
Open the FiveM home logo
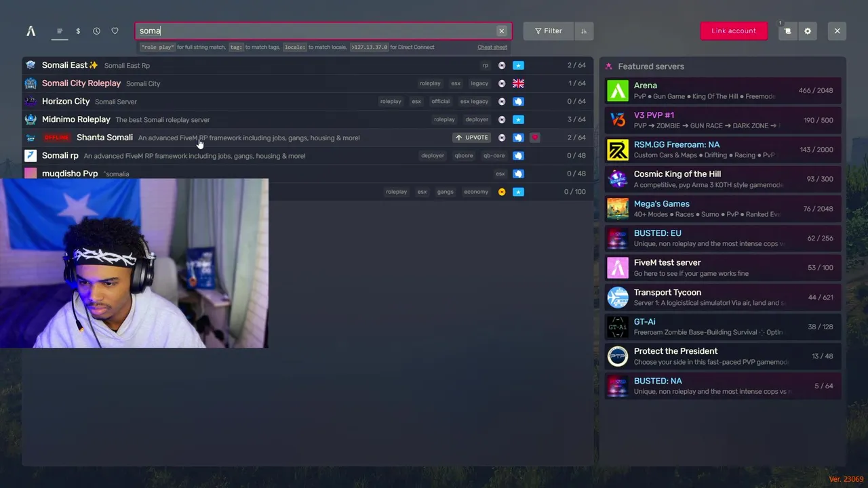[x=31, y=31]
